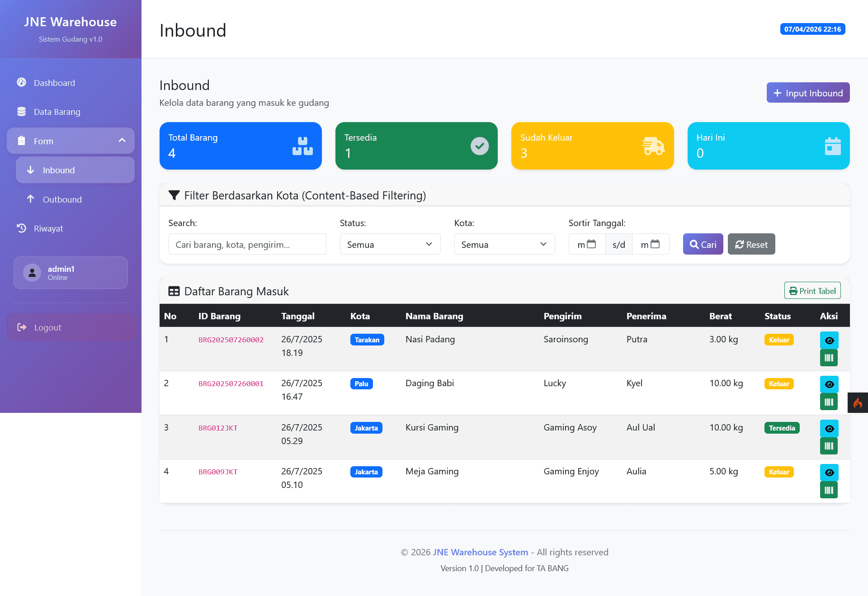
Task: Go to Outbound in sidebar
Action: [62, 199]
